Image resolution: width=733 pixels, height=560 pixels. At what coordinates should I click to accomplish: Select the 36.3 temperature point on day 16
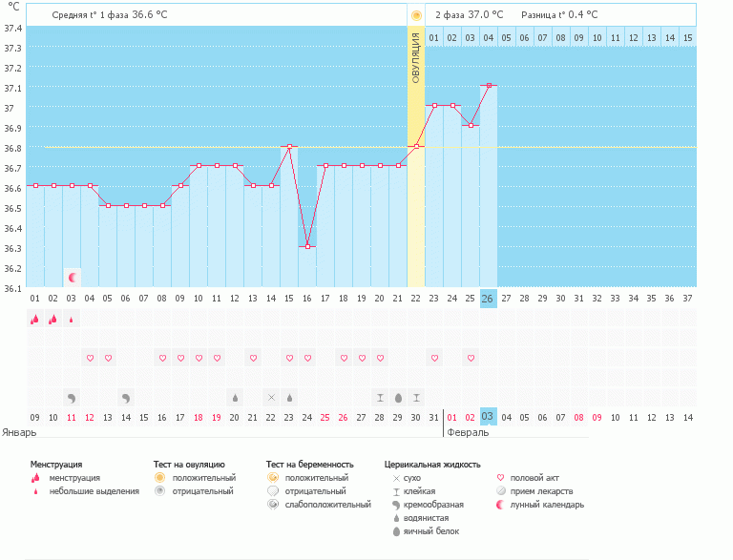pyautogui.click(x=307, y=246)
